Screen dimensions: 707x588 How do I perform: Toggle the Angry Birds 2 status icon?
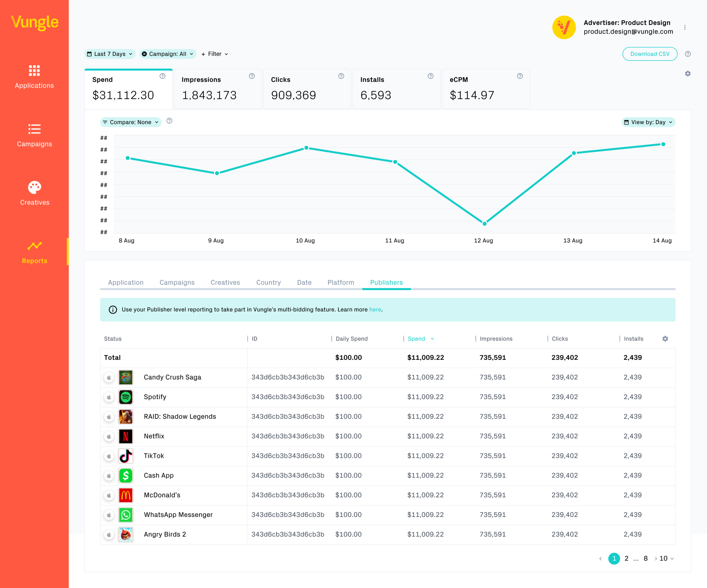(x=109, y=535)
